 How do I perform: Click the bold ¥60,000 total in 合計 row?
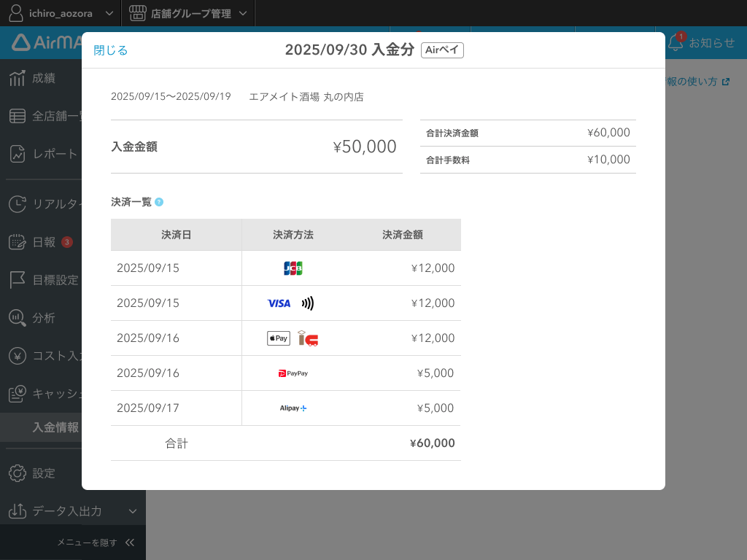coord(432,443)
